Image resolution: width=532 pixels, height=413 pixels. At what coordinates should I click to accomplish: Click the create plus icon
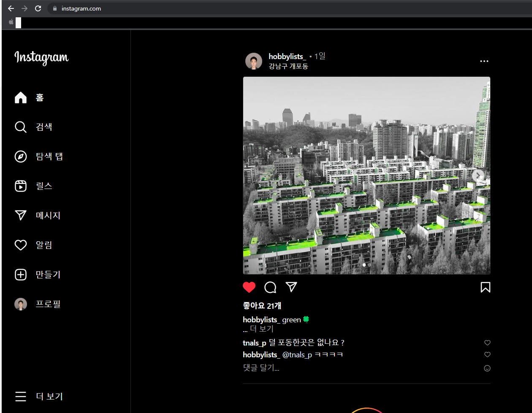click(21, 275)
